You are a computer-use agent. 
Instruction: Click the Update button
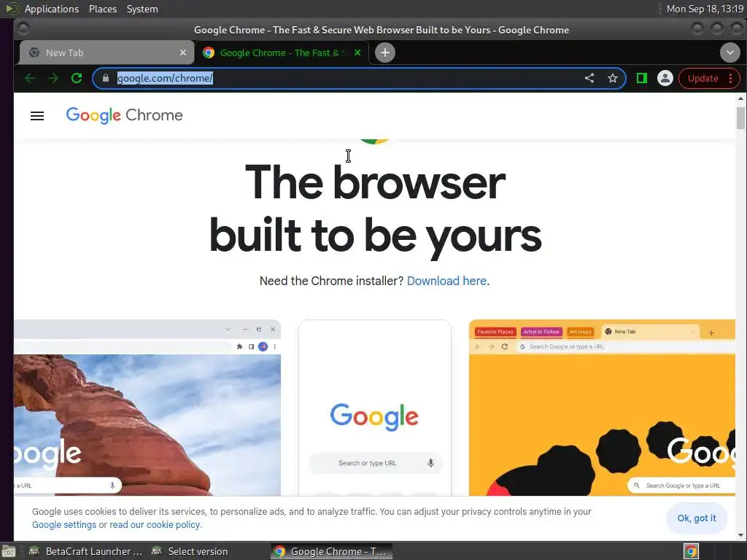(703, 78)
